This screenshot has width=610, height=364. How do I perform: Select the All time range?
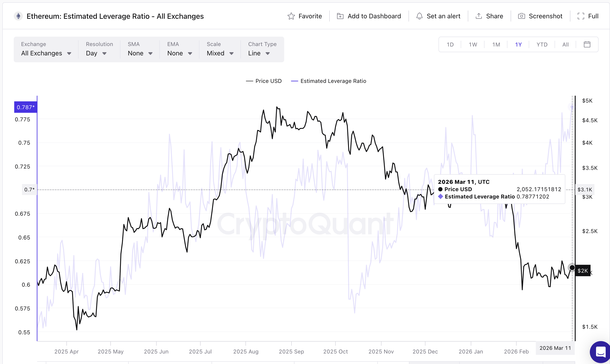tap(565, 44)
